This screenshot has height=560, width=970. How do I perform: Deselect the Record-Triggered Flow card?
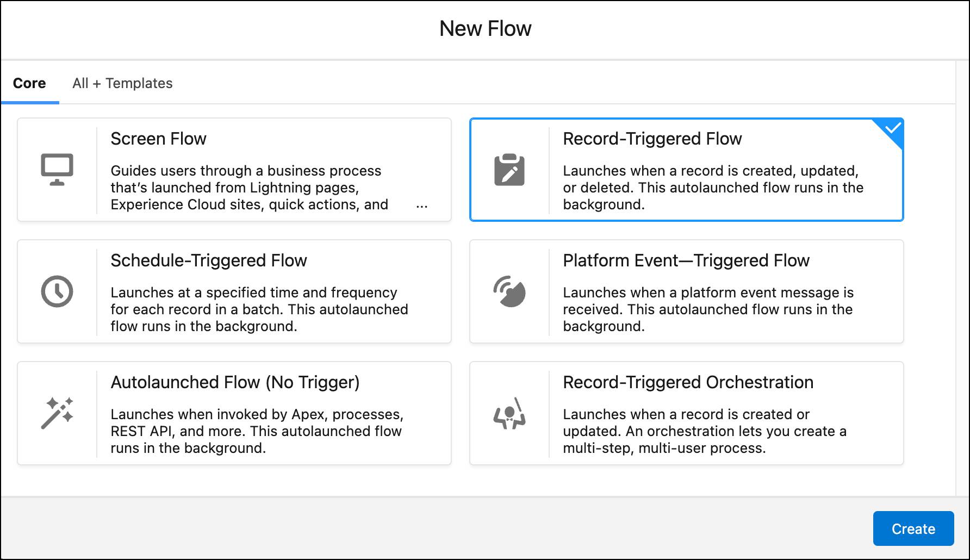[x=686, y=170]
